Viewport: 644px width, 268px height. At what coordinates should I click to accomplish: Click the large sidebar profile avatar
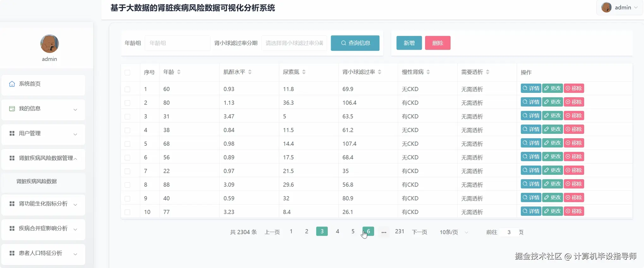tap(50, 44)
